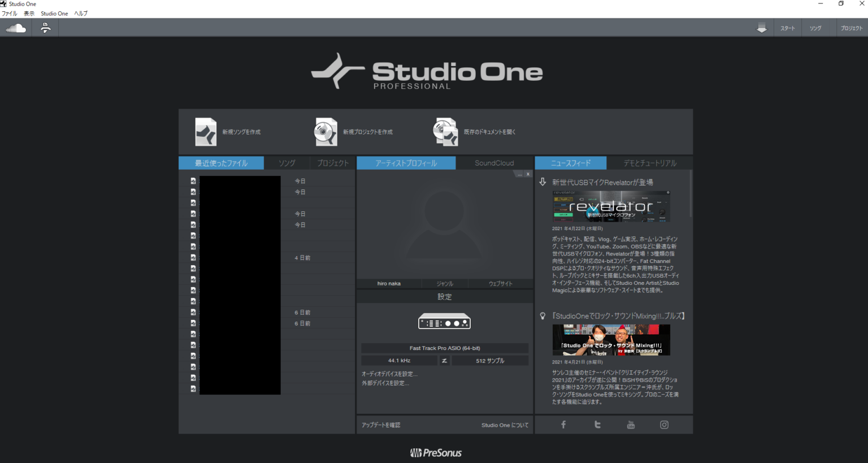
Task: Open PreSonus YouTube channel icon
Action: point(630,424)
